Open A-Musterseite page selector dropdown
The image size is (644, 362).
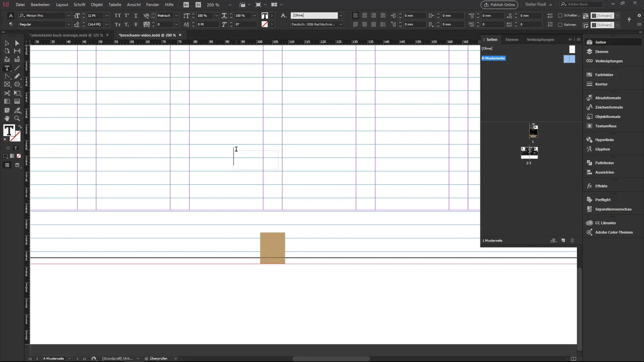69,359
